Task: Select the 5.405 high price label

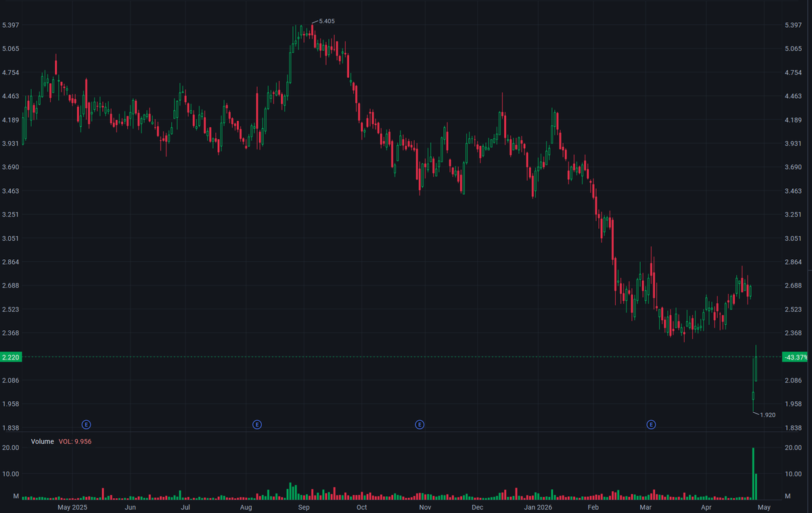Action: 326,21
